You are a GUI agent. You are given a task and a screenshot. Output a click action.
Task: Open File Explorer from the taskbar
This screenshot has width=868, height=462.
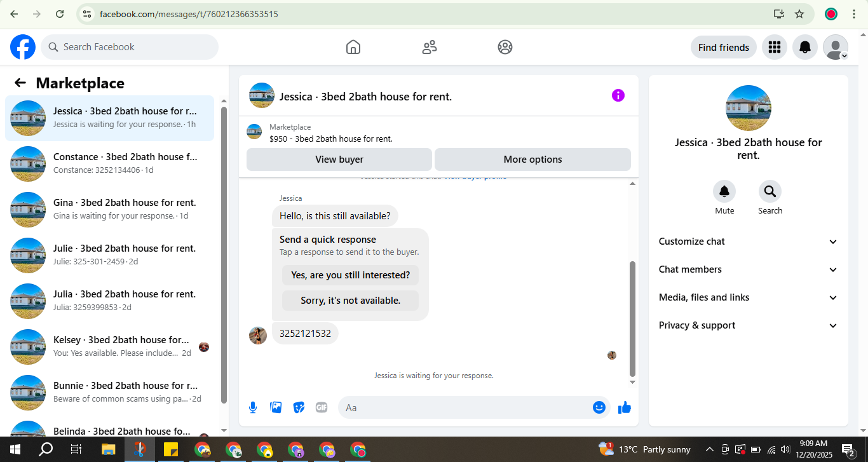coord(108,450)
